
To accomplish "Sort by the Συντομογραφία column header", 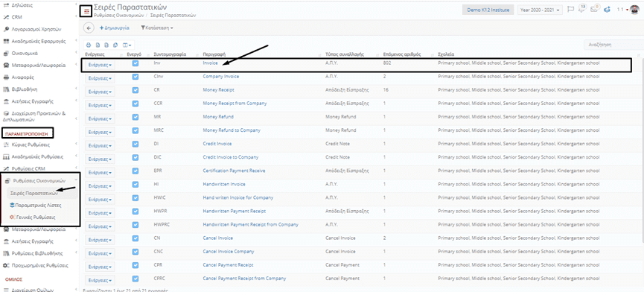I will click(170, 54).
